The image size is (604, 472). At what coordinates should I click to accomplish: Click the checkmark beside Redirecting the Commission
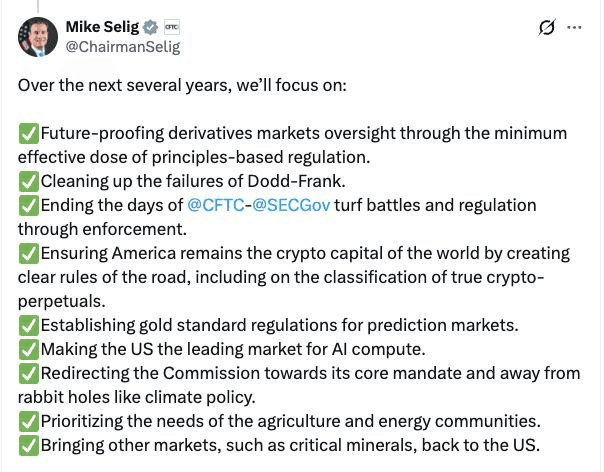coord(28,373)
